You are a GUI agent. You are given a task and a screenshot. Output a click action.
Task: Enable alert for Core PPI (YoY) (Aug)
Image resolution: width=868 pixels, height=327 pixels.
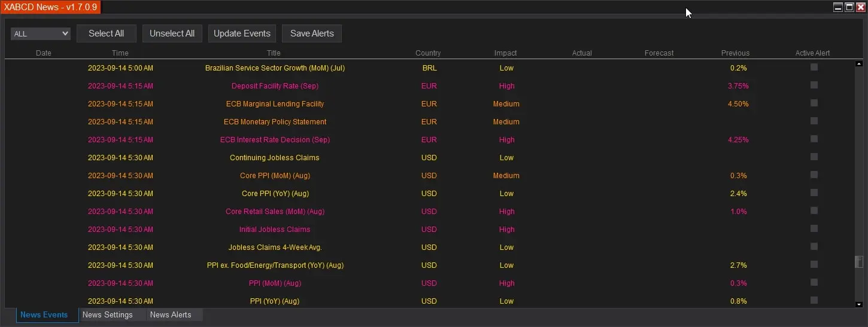[814, 192]
